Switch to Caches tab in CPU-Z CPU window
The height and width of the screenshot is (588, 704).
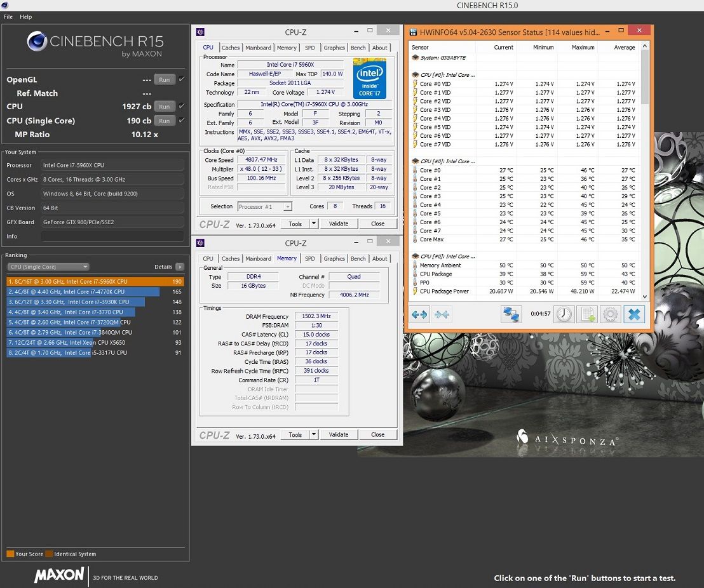tap(231, 48)
